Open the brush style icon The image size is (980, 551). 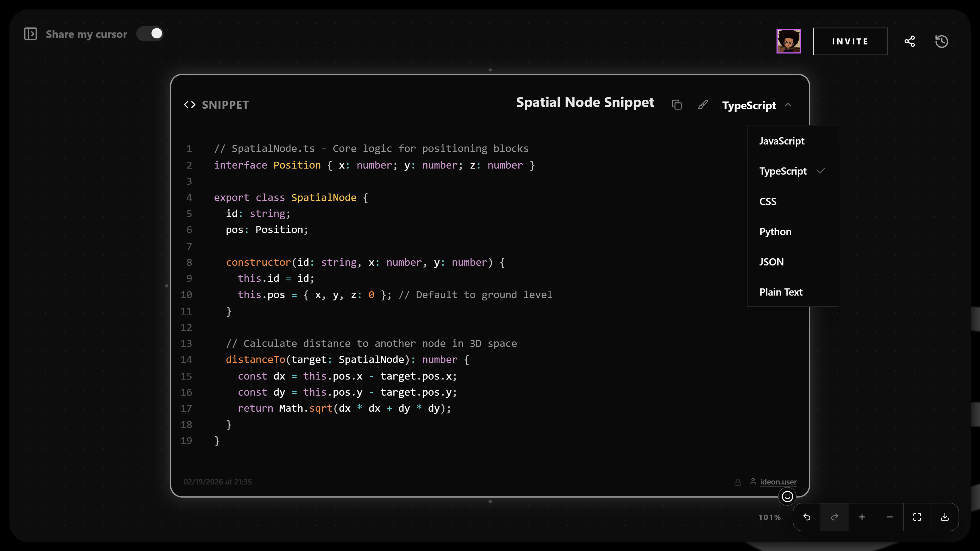coord(703,105)
